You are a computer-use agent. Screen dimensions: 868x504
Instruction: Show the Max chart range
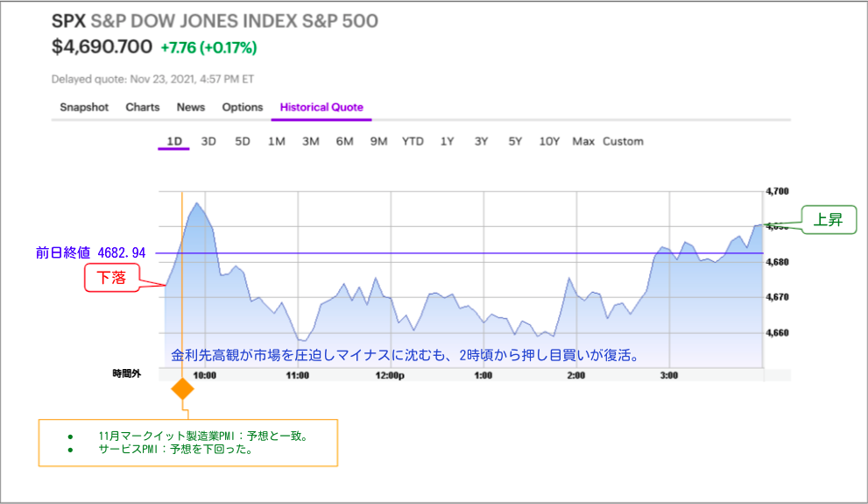583,141
